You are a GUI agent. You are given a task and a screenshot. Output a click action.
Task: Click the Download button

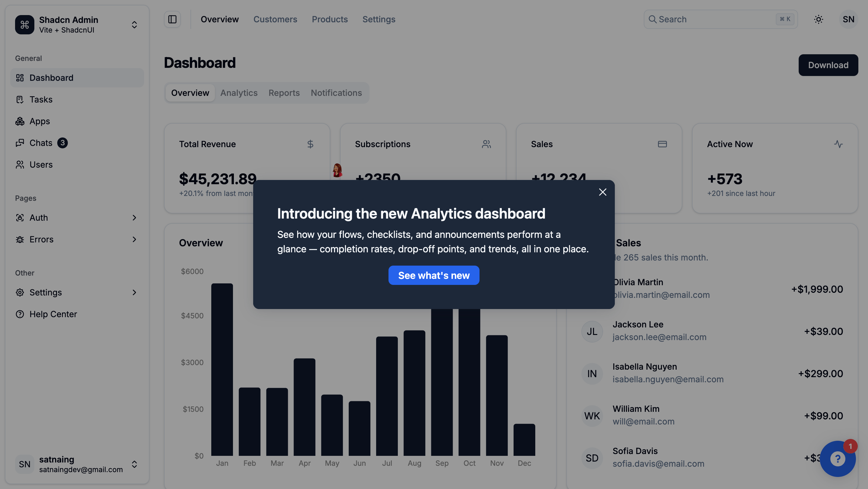828,65
